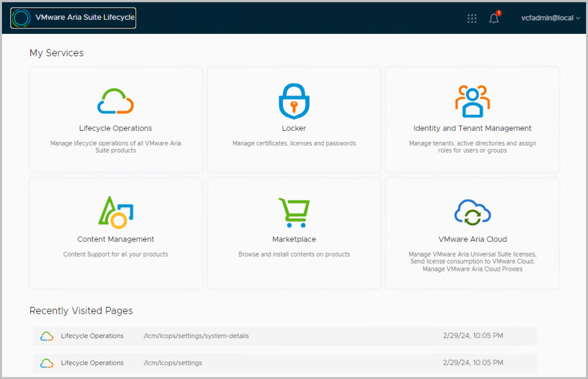Open the Locker padlock icon
This screenshot has height=379, width=588.
point(294,101)
